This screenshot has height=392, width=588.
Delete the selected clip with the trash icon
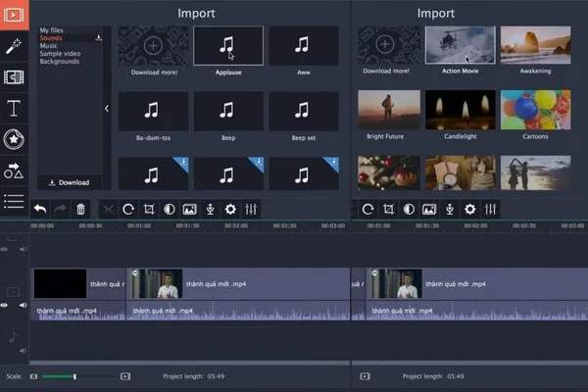pos(80,209)
